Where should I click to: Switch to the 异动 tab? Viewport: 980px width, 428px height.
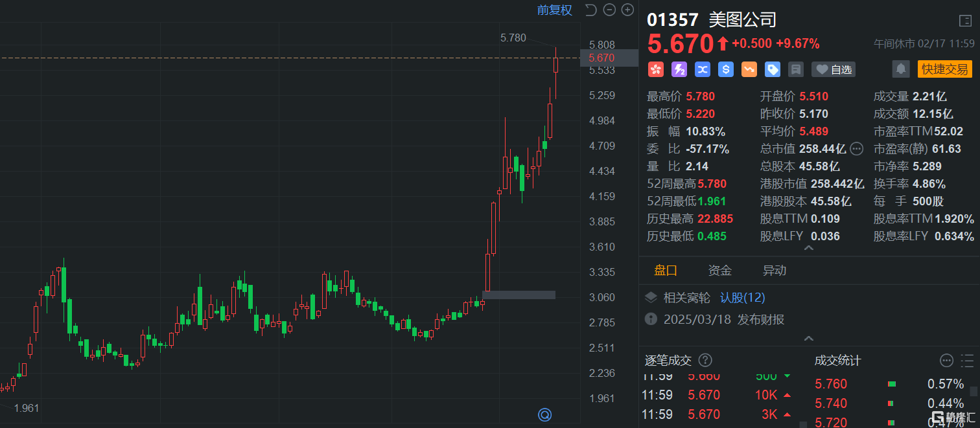tap(775, 270)
